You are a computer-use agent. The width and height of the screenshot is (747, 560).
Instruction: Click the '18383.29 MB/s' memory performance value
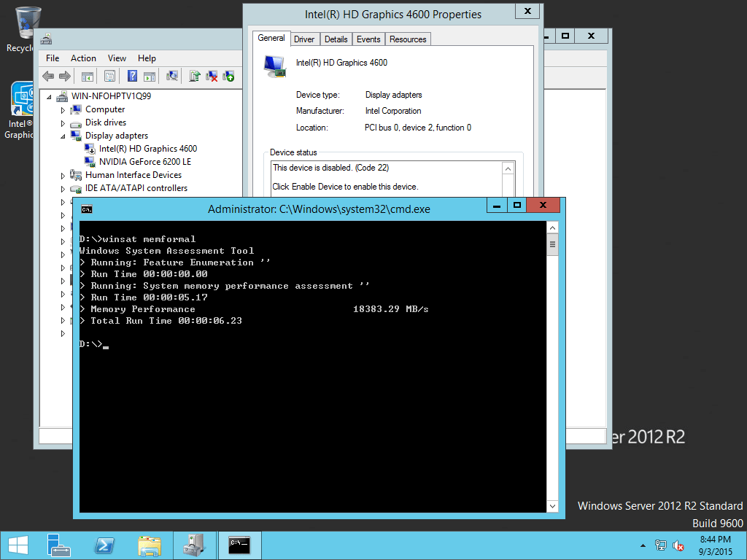[391, 309]
